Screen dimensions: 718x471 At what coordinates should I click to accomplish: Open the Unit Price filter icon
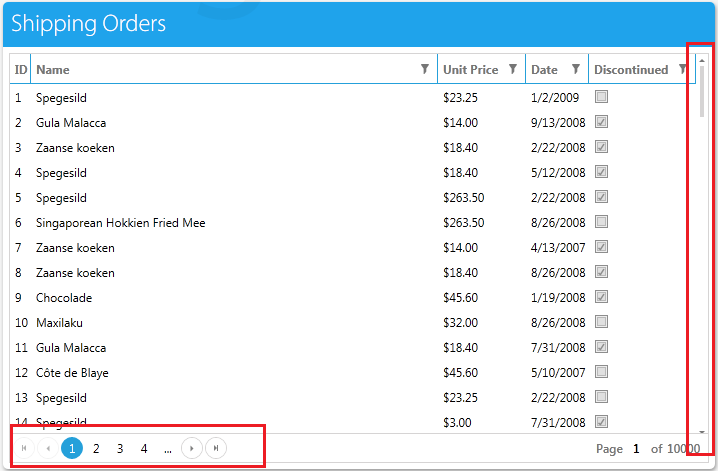[512, 69]
